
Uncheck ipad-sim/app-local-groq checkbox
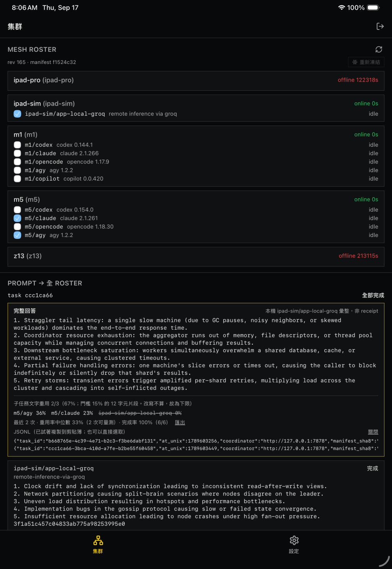[17, 114]
